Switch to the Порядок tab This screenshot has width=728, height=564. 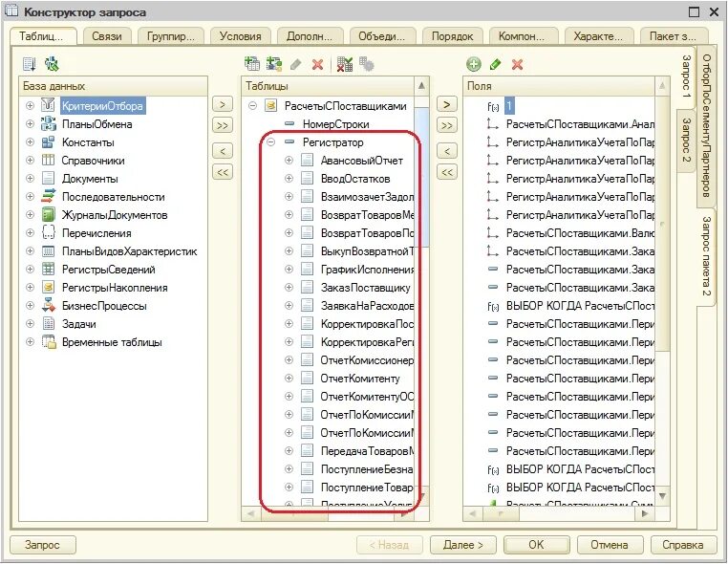click(x=452, y=36)
